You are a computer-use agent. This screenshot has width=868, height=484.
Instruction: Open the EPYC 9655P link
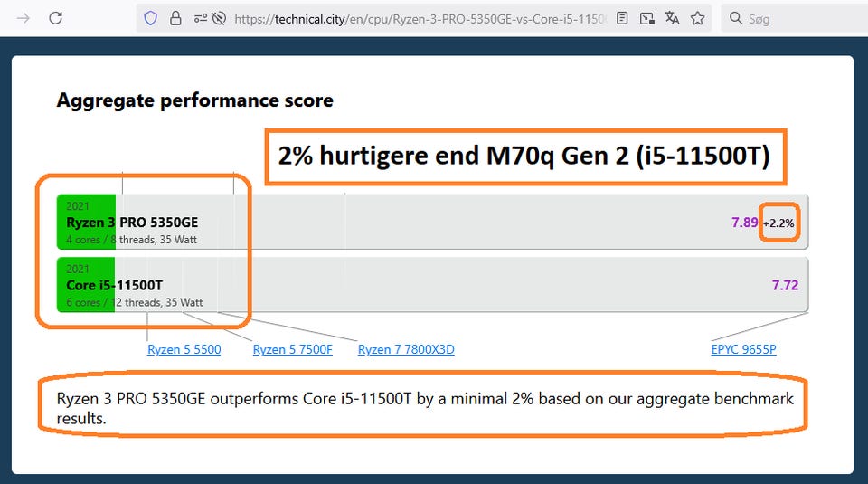[743, 349]
